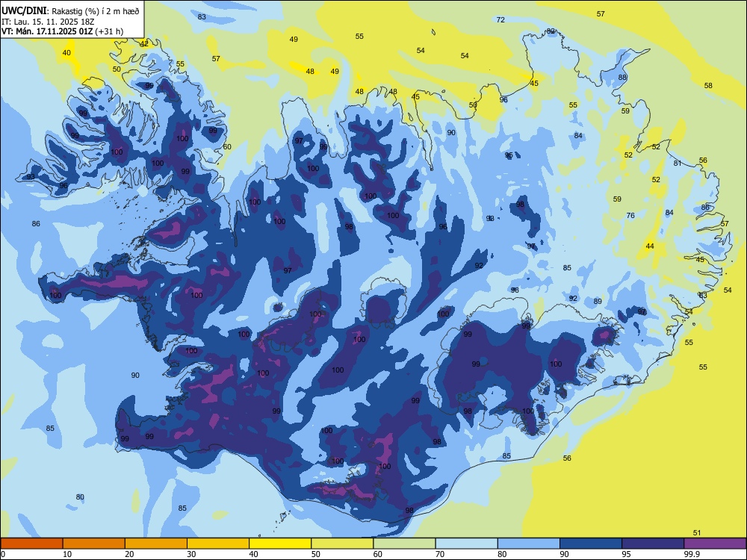Select the 50–60 pale yellow legend swatch

pos(342,544)
